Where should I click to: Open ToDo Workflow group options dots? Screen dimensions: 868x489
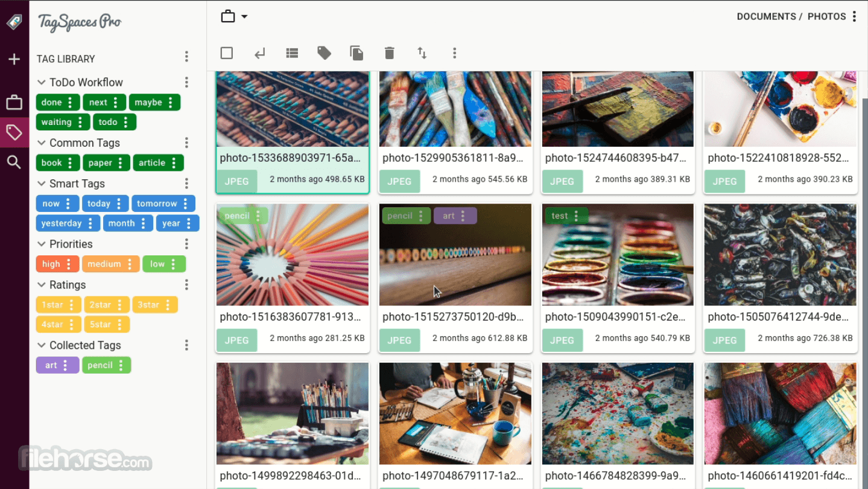coord(186,82)
